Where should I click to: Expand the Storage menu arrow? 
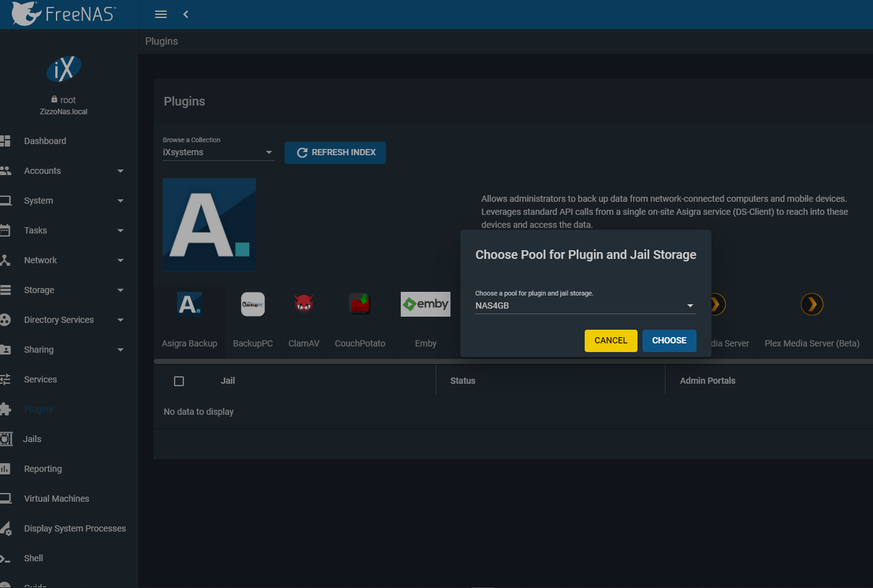(x=121, y=290)
